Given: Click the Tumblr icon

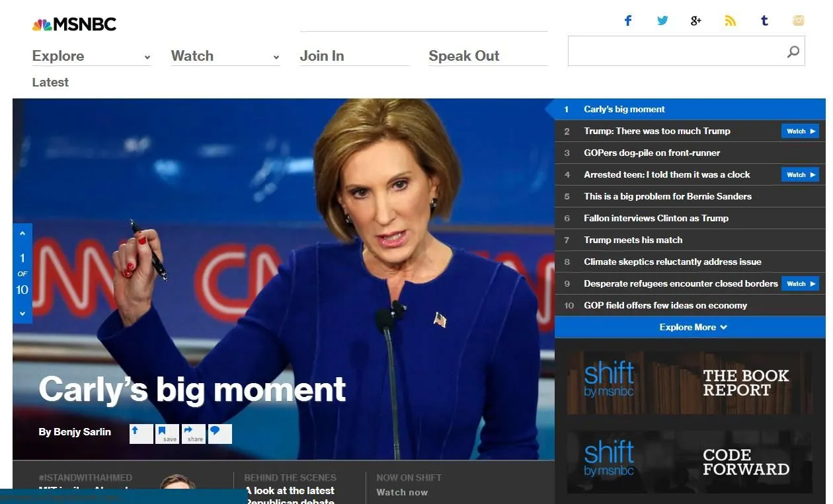Looking at the screenshot, I should [x=764, y=20].
